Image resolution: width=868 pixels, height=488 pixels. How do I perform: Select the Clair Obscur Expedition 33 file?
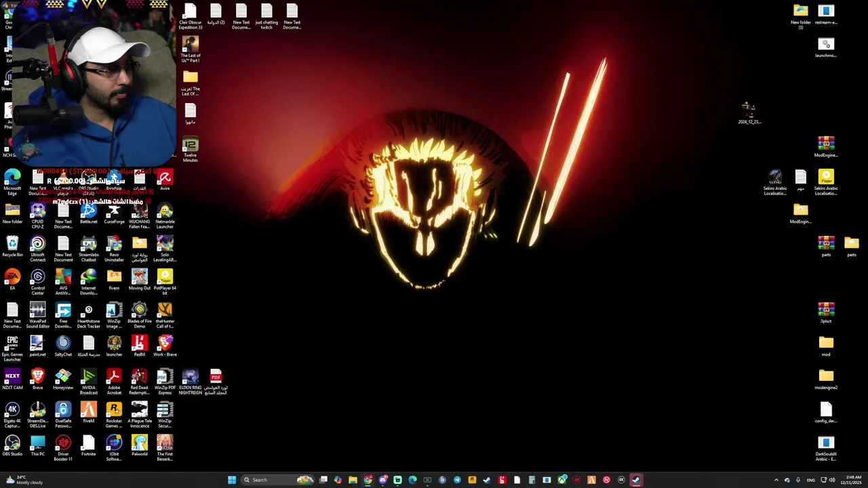click(x=191, y=17)
